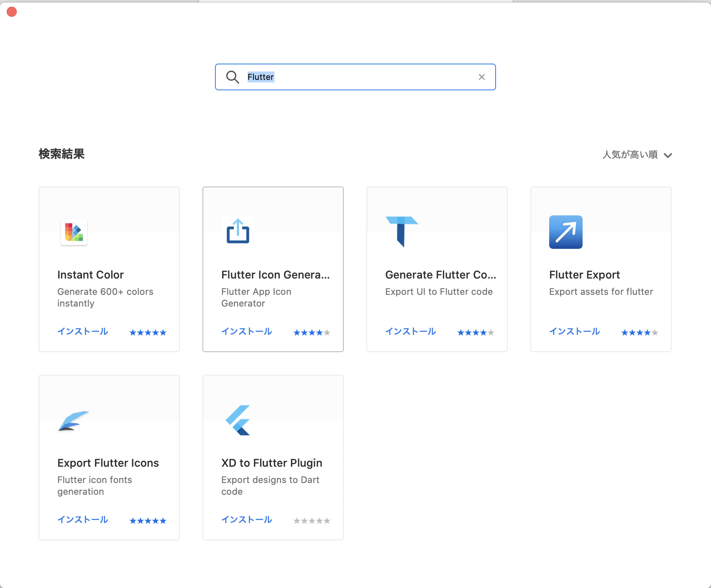Click 'Generate 600+ colors instantly' description

(105, 297)
